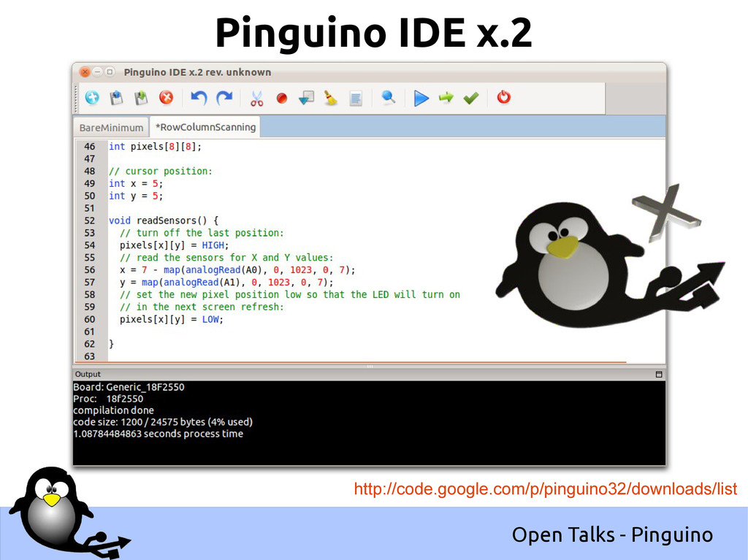Screen dimensions: 748x560
Task: Click the red power icon to exit
Action: 504,97
